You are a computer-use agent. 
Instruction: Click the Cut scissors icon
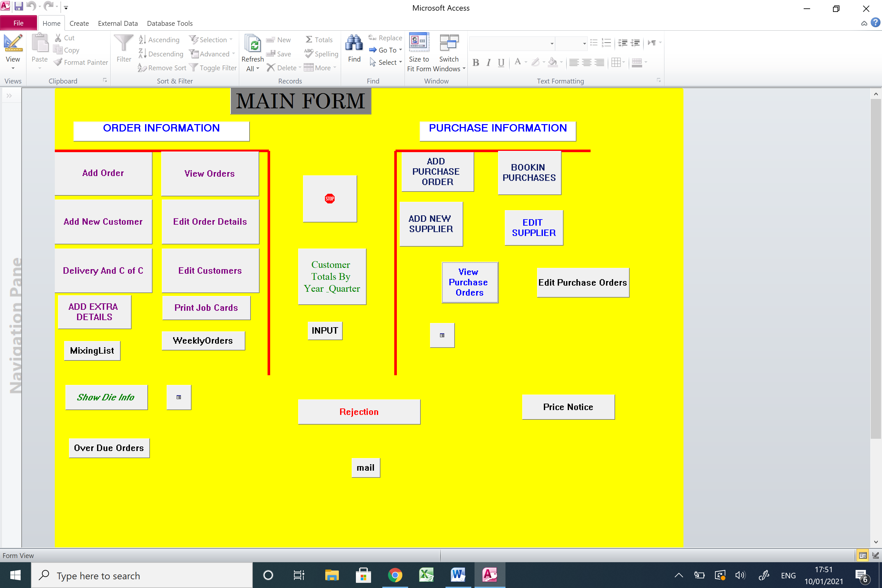(x=58, y=38)
